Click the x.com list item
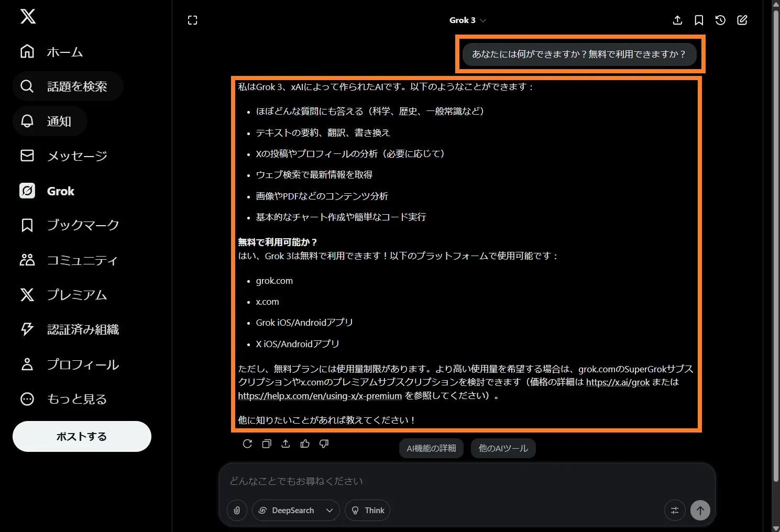 coord(267,302)
